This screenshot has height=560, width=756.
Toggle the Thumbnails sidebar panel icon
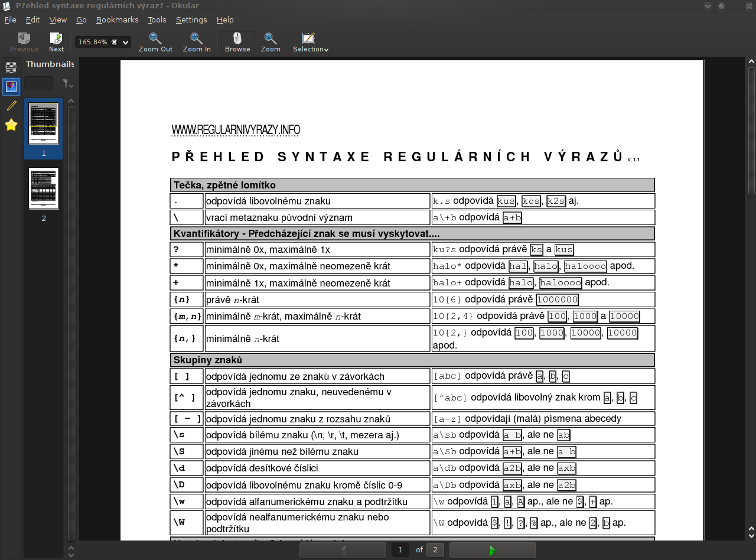[11, 87]
